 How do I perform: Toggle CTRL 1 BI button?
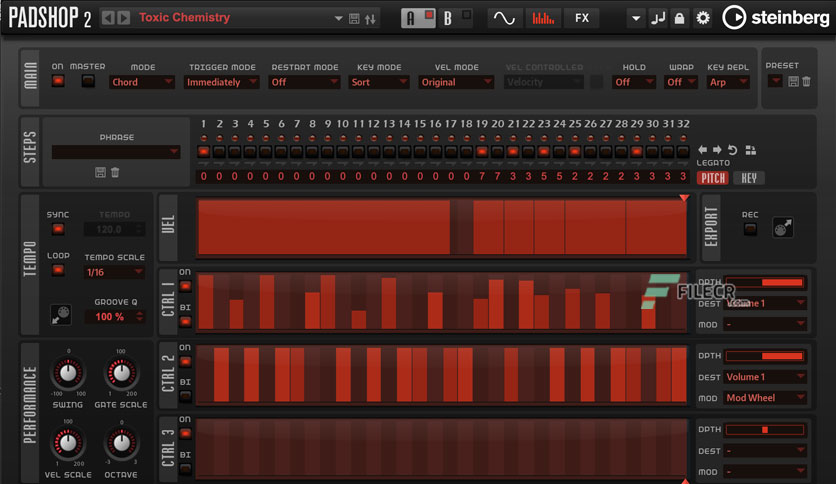coord(185,321)
